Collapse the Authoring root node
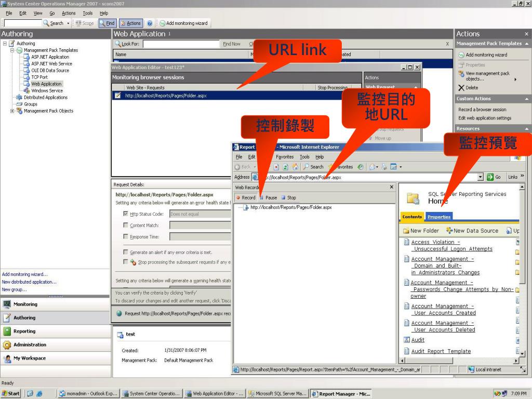532x399 pixels. pyautogui.click(x=5, y=44)
